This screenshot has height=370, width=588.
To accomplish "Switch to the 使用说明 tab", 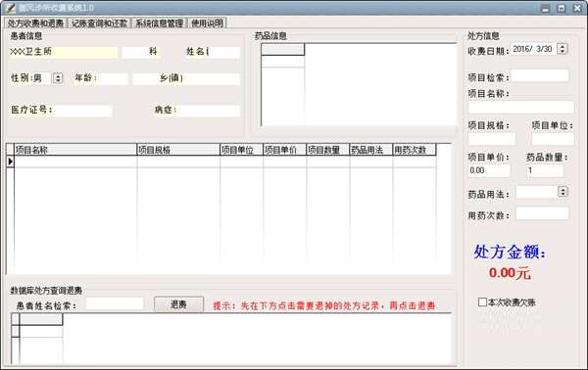I will (208, 23).
